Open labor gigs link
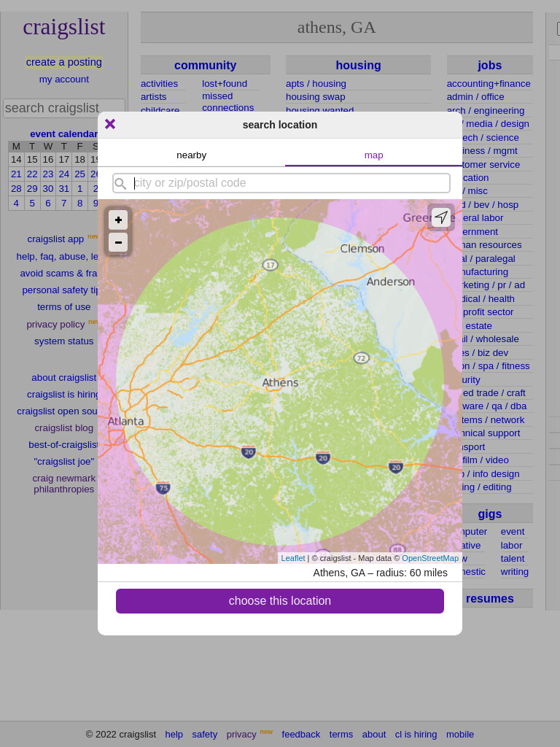560x747 pixels. [511, 546]
